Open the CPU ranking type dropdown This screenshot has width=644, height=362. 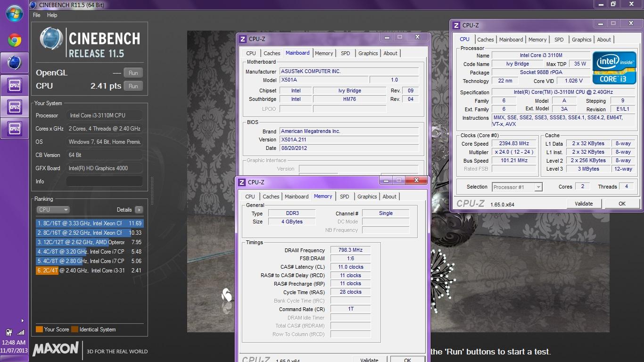click(x=53, y=210)
